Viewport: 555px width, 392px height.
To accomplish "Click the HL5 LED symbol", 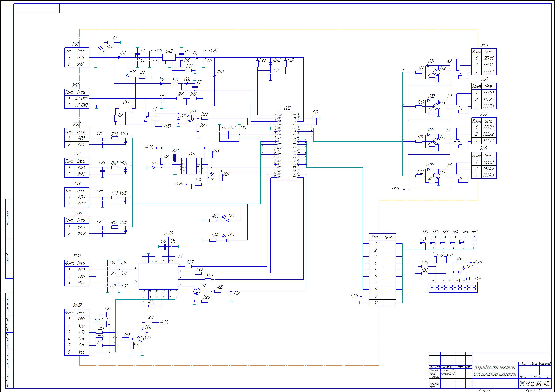I will point(228,240).
